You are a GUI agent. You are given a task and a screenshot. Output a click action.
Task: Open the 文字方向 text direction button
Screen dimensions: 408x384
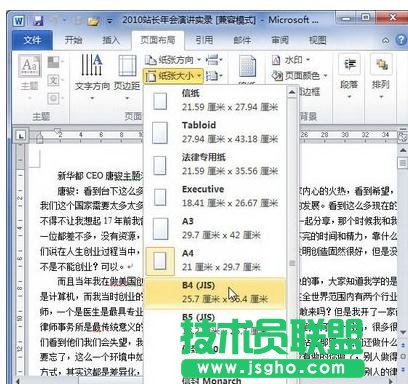click(92, 77)
